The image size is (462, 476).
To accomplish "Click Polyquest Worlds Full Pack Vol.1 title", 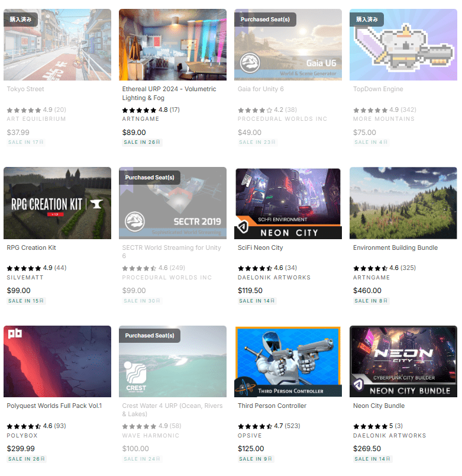I will click(54, 406).
